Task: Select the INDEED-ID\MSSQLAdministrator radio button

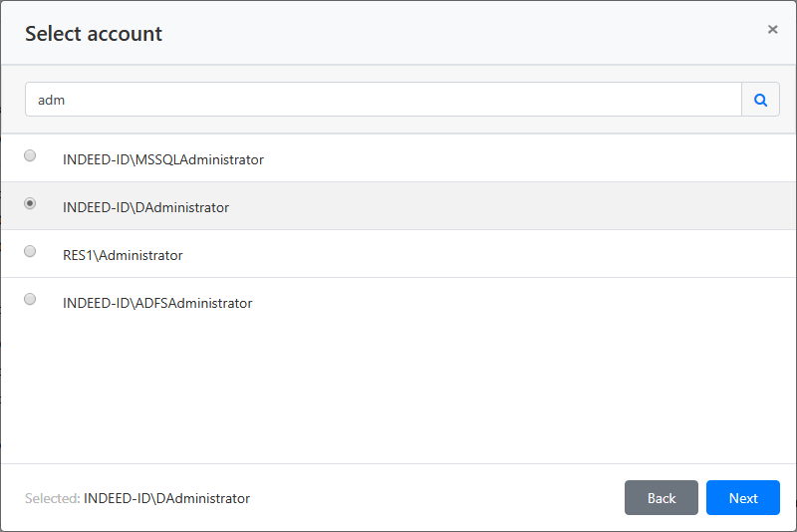Action: tap(30, 155)
